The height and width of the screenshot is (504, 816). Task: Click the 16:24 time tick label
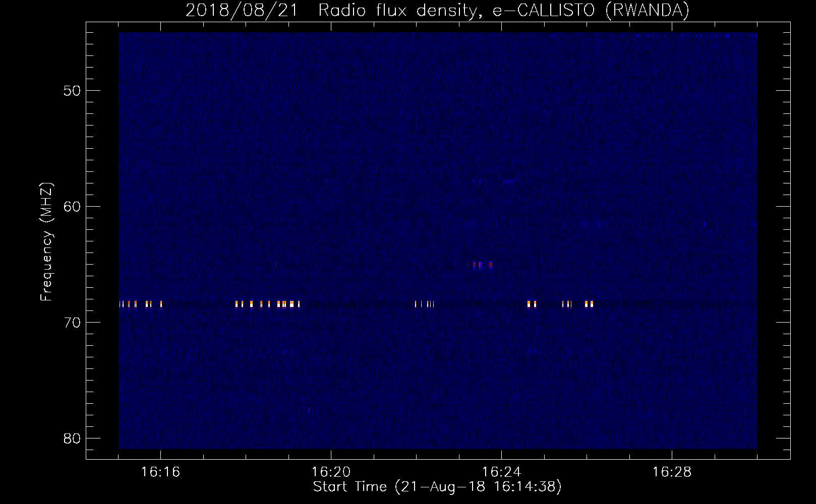501,472
